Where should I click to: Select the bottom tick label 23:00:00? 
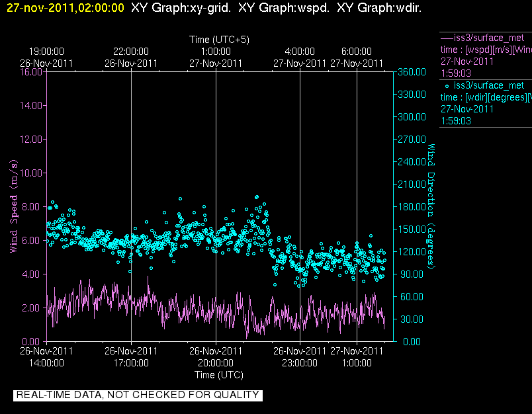point(300,363)
